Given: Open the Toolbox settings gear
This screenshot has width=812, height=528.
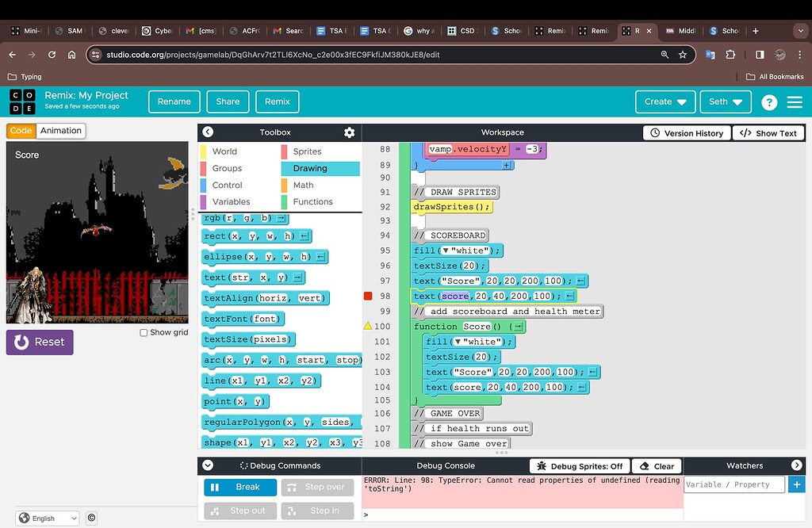Looking at the screenshot, I should point(349,132).
